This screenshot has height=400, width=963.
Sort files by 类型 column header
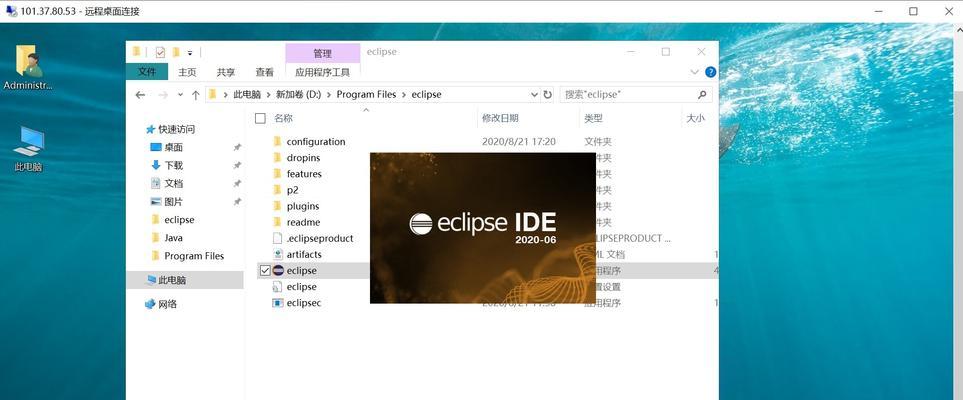(593, 118)
